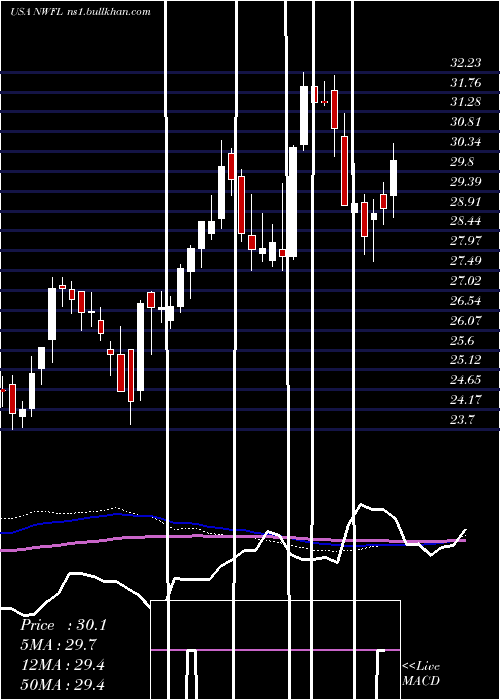This screenshot has height=700, width=500.
Task: Click the 30.34 price axis label
Action: click(x=466, y=142)
